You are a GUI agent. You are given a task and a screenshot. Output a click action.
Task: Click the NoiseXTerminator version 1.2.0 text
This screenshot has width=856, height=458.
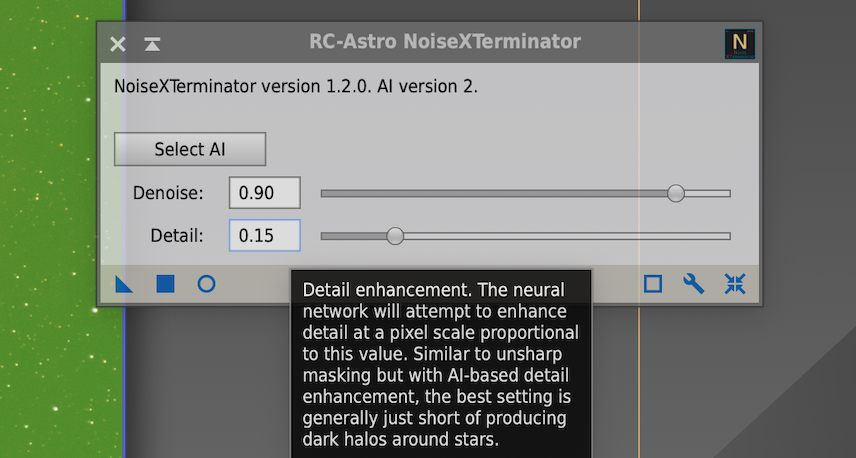tap(295, 86)
